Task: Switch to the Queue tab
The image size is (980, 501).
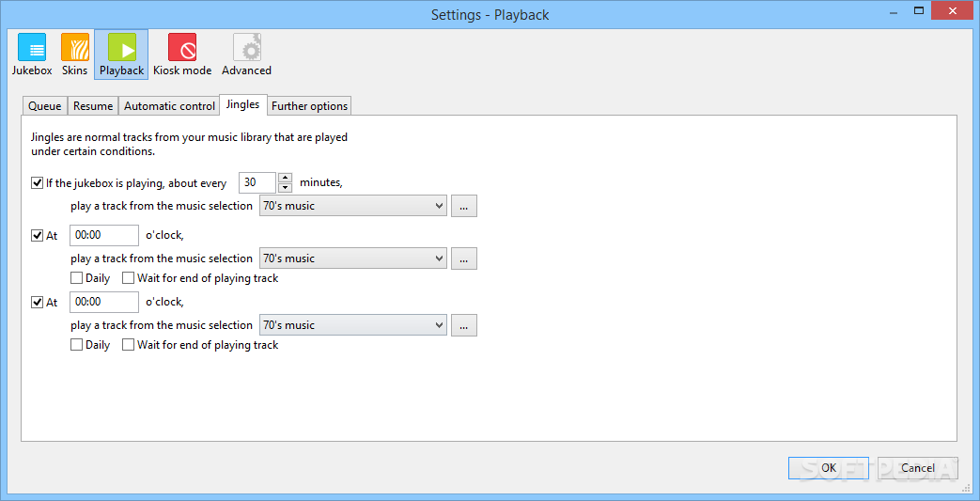Action: (45, 106)
